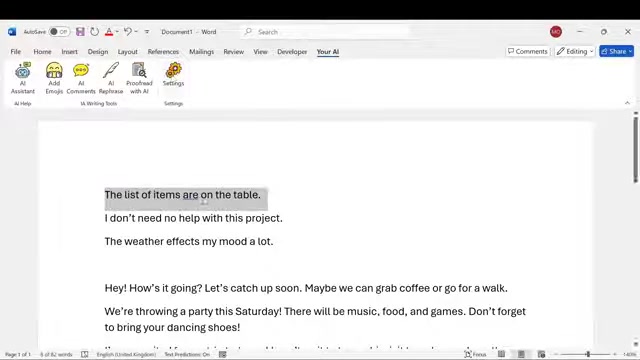Adjust the zoom slider handle
The image size is (640, 360).
point(588,354)
